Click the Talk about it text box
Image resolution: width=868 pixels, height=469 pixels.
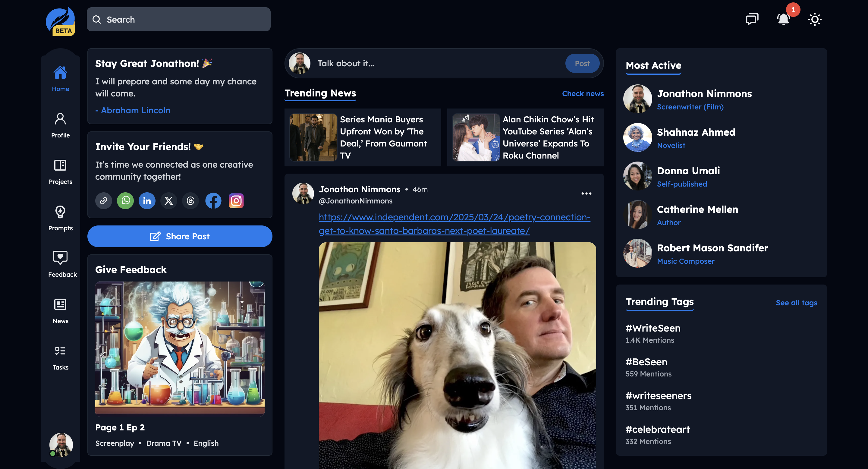tap(438, 63)
